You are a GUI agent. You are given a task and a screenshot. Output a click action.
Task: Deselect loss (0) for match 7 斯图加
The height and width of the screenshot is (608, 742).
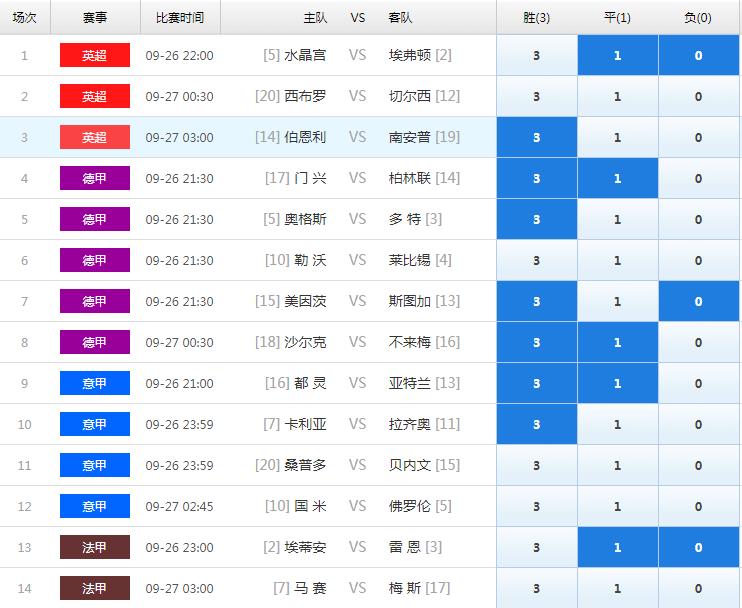[698, 301]
